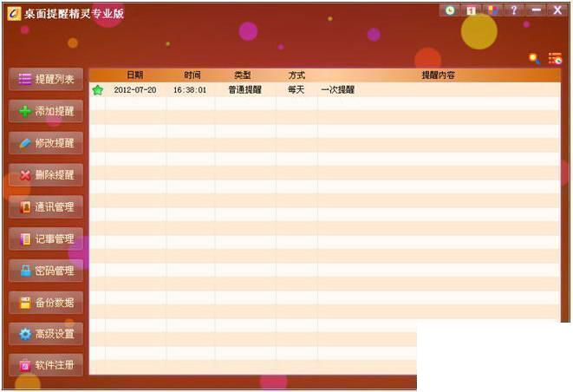
Task: Click 备份数据 to back up data
Action: point(46,303)
